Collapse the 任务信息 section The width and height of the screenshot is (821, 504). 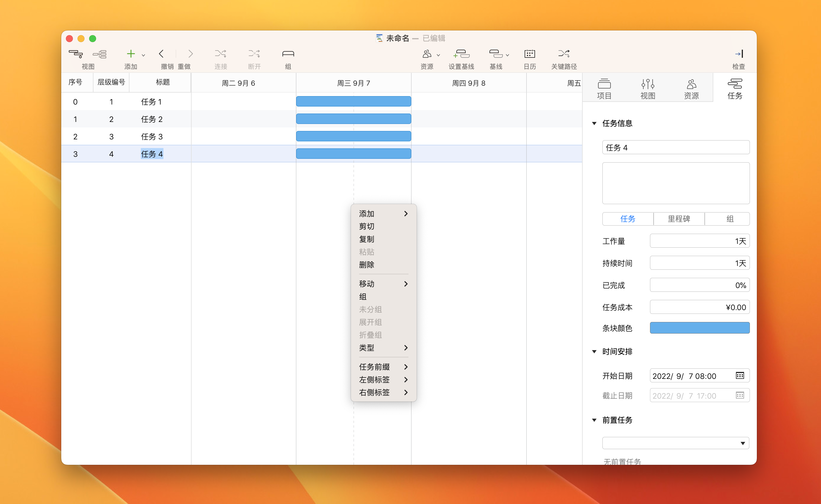594,123
